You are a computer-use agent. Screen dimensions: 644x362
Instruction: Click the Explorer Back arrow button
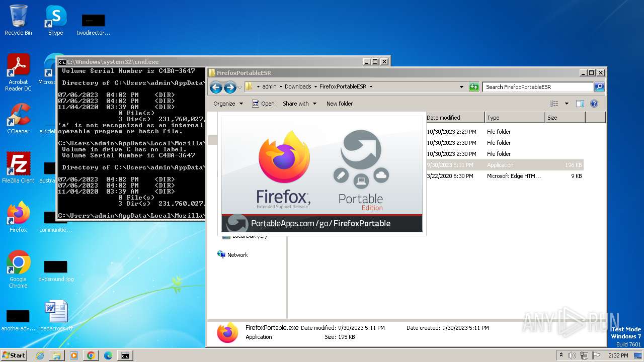tap(216, 87)
